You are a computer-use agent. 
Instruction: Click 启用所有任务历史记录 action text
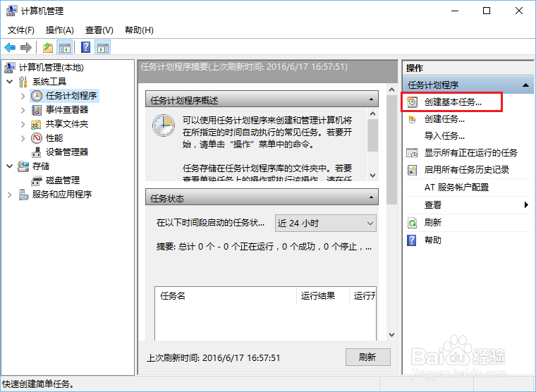point(467,170)
